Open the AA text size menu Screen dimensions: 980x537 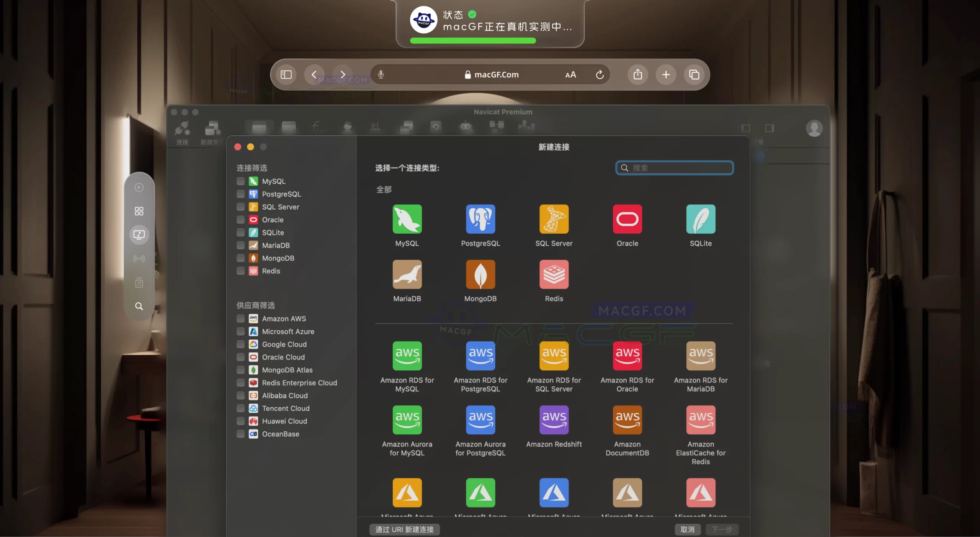[570, 74]
